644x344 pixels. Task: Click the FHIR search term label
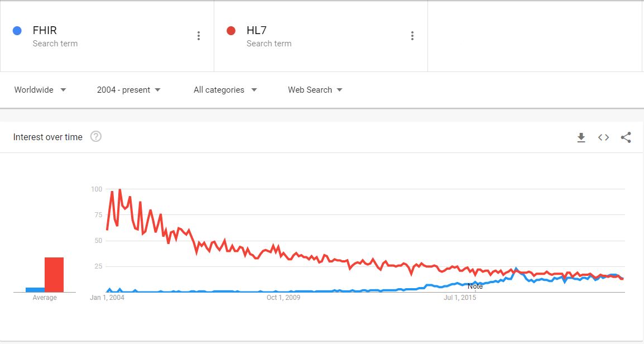pos(46,30)
